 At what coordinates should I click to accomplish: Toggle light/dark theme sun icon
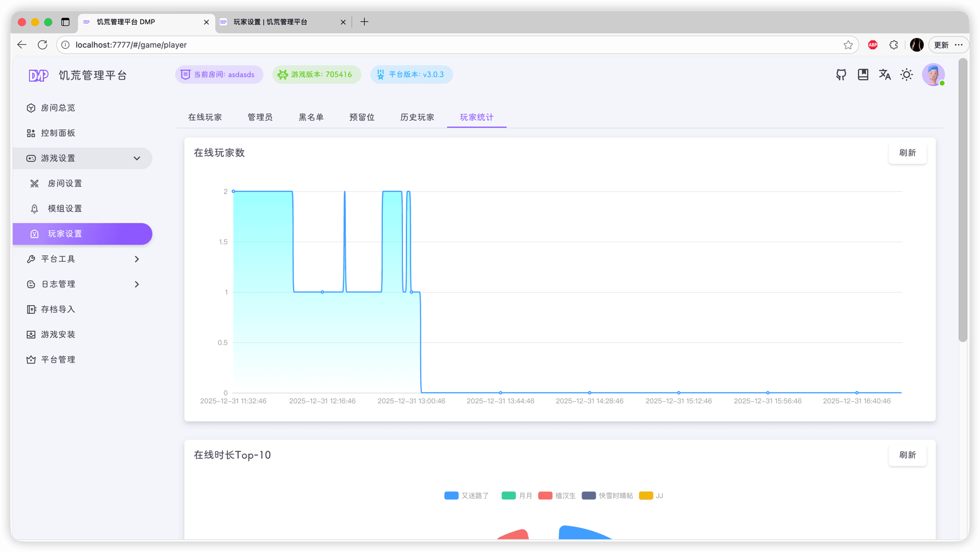coord(906,74)
